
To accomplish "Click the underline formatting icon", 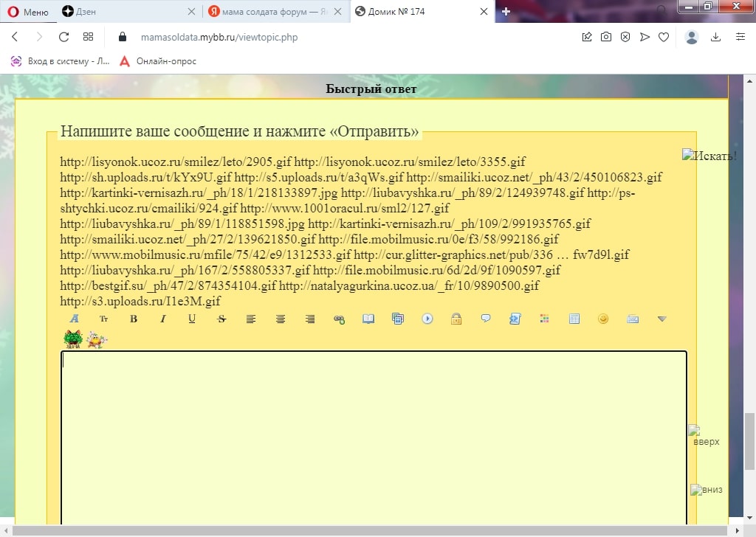I will point(192,319).
